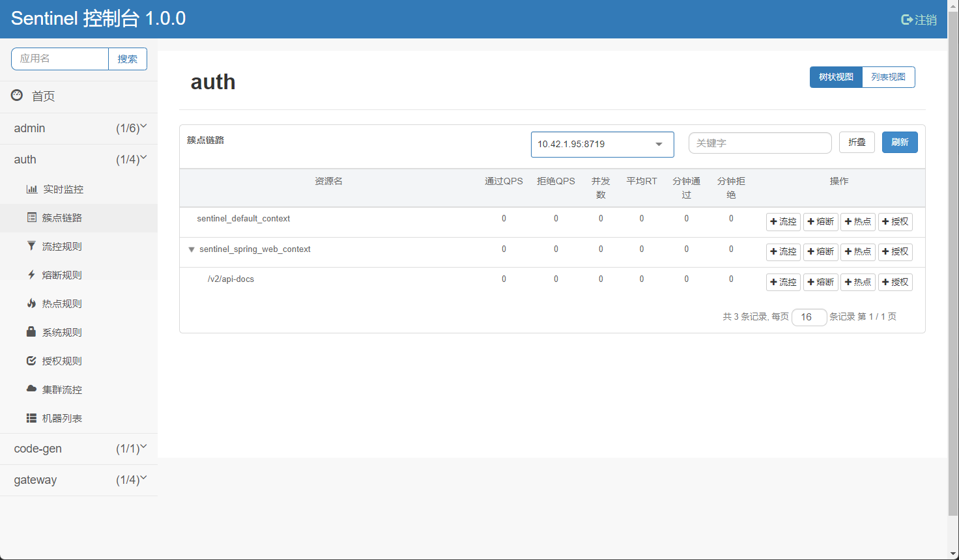The image size is (959, 560).
Task: Switch to 树状视图 tree view
Action: tap(836, 77)
